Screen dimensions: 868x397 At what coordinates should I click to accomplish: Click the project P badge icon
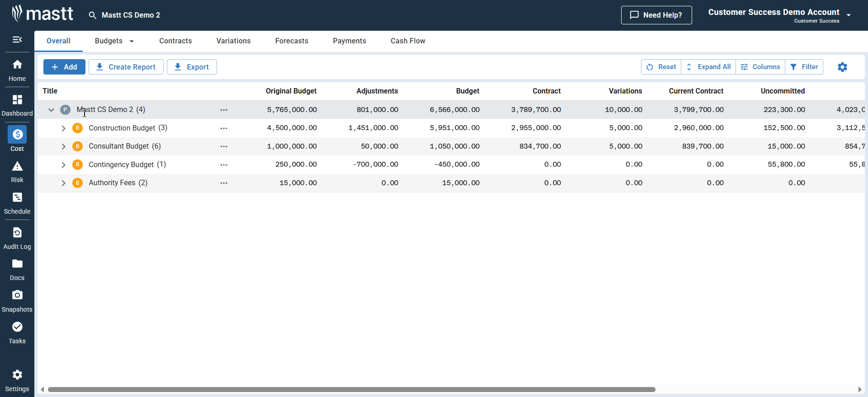tap(65, 110)
